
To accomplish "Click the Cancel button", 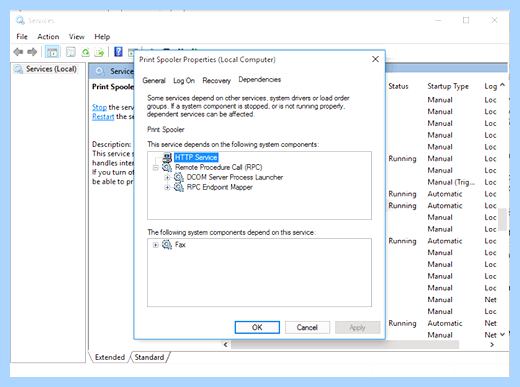I will click(x=307, y=327).
